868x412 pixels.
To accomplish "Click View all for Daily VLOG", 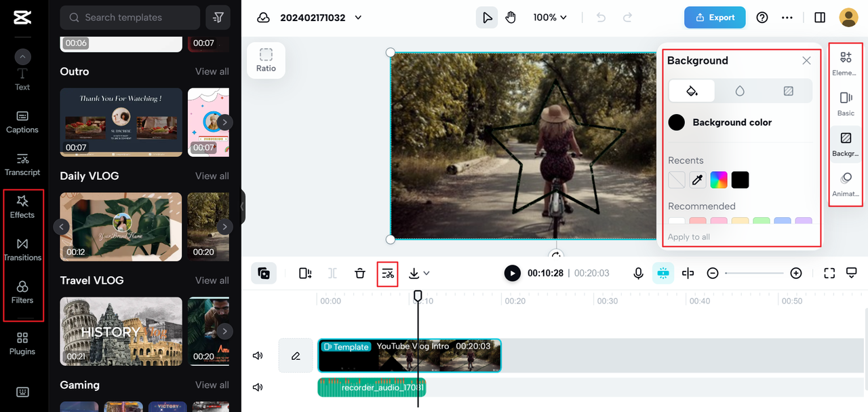I will point(212,176).
